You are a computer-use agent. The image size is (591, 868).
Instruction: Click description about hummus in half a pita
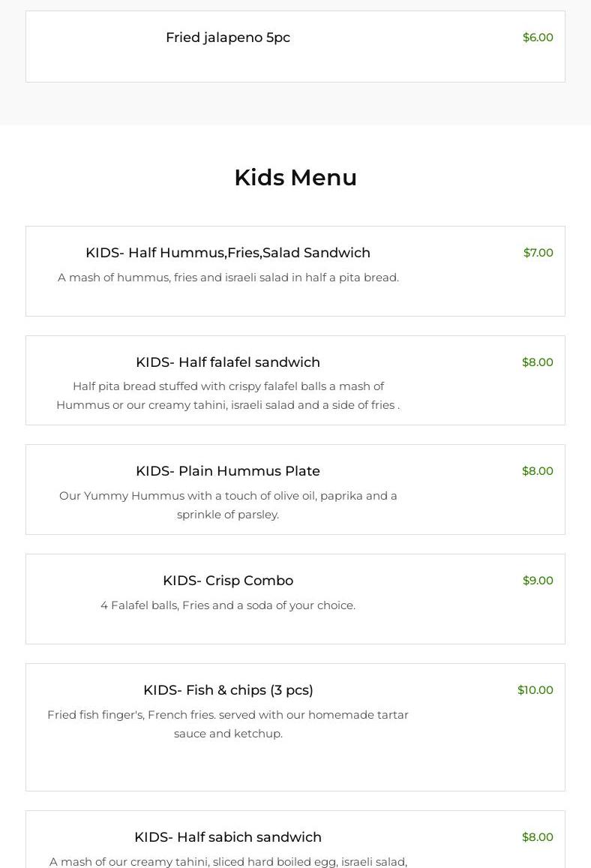coord(228,278)
